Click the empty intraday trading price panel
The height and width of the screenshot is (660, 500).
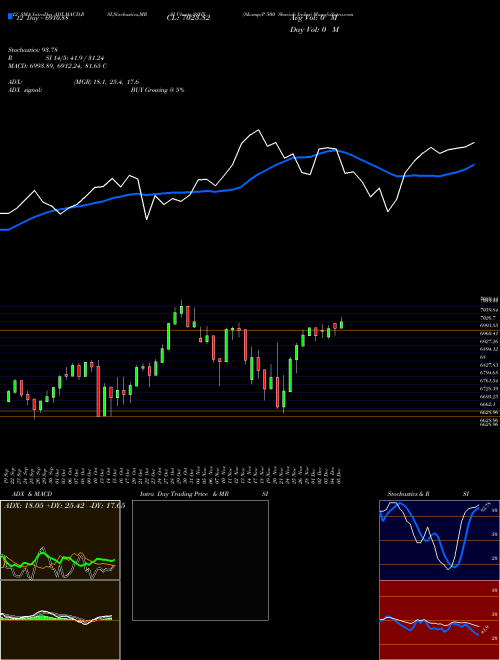tap(200, 560)
